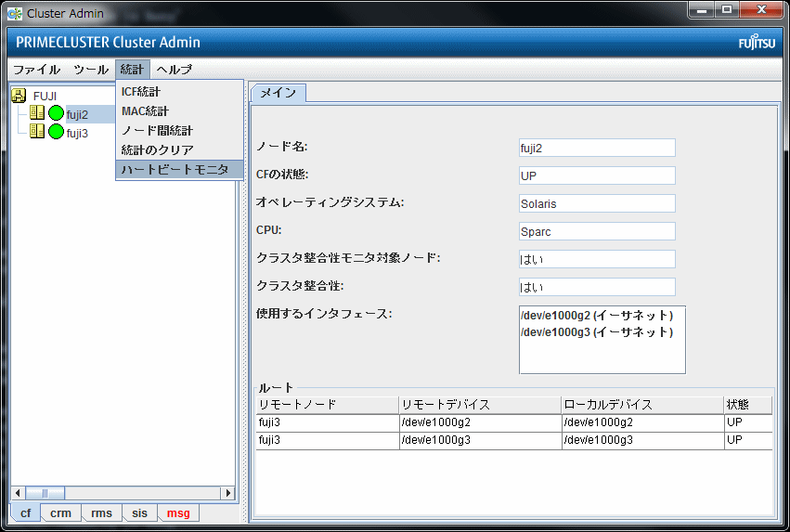Switch to the rms tab
Viewport: 790px width, 532px height.
(101, 513)
